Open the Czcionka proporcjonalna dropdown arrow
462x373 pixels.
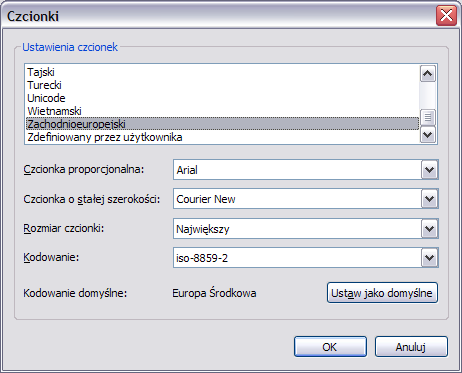429,170
